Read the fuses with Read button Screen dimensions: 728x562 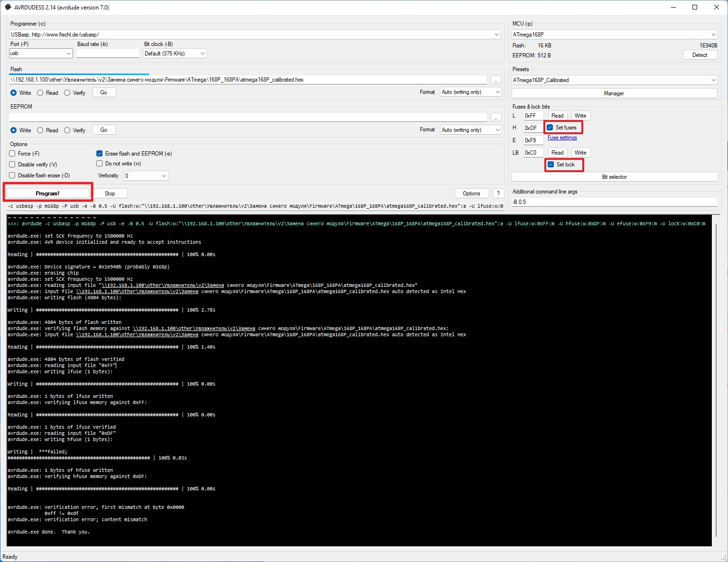point(558,116)
